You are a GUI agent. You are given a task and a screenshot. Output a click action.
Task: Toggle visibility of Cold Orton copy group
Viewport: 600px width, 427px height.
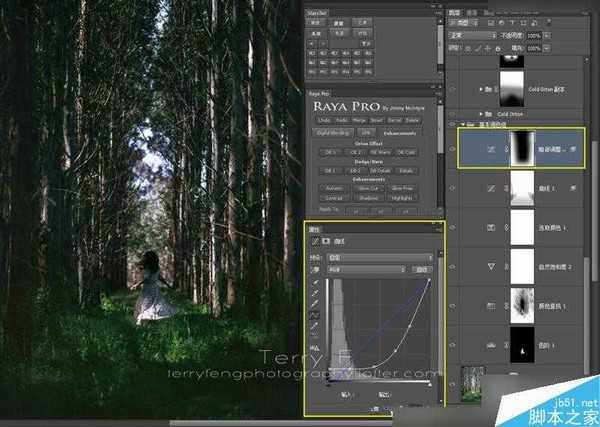coord(452,89)
